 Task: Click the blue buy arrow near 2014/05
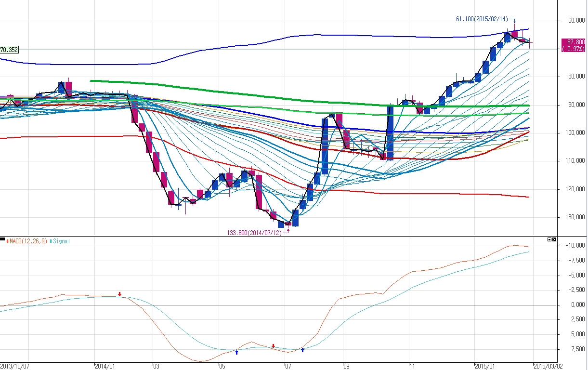pyautogui.click(x=236, y=352)
